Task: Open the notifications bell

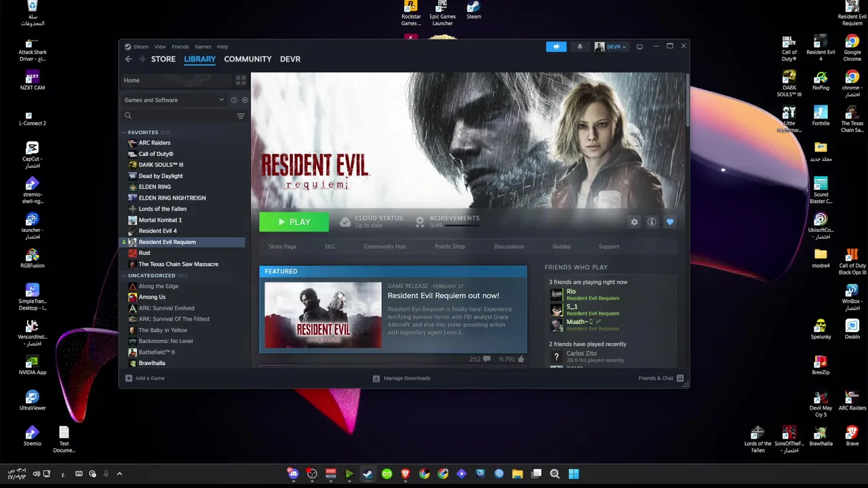Action: click(x=580, y=47)
